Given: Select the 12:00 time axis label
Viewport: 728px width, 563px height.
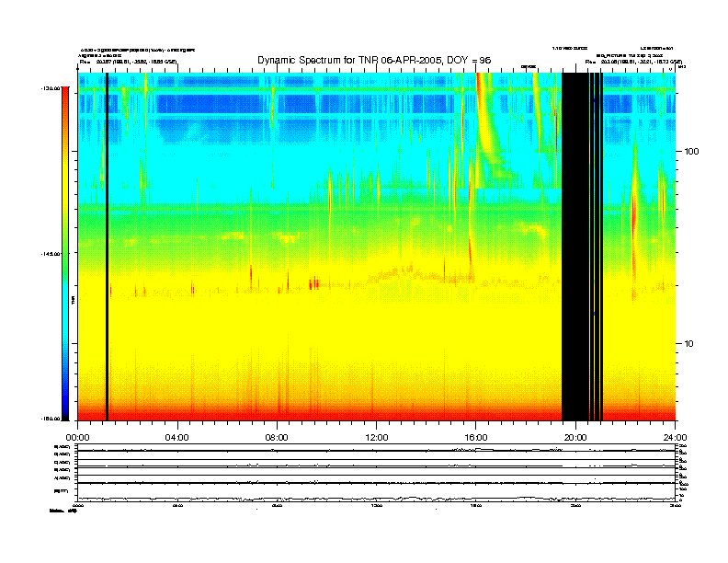Looking at the screenshot, I should tap(376, 437).
